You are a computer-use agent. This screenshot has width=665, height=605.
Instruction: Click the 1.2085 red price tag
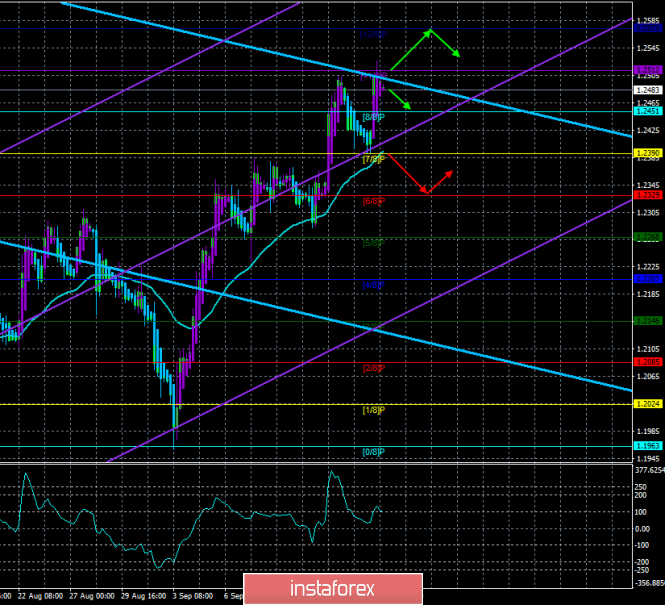(647, 362)
